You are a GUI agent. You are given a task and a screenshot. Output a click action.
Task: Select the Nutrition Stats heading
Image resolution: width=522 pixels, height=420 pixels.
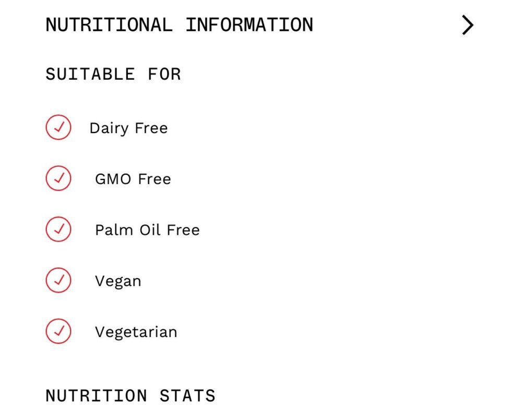click(x=129, y=395)
